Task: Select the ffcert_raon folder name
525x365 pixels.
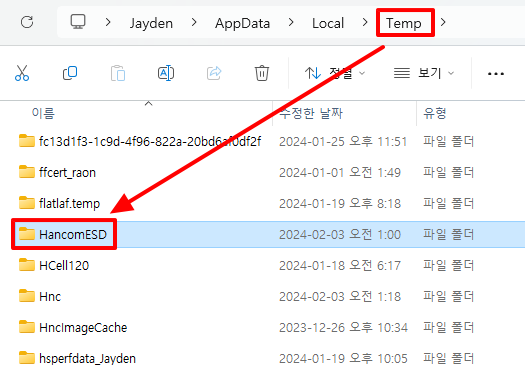Action: click(x=67, y=173)
